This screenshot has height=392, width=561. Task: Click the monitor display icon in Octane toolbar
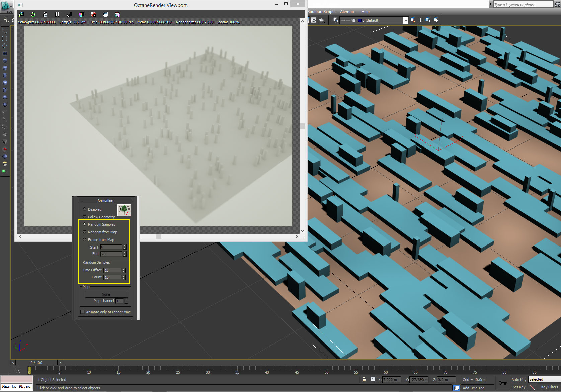105,14
